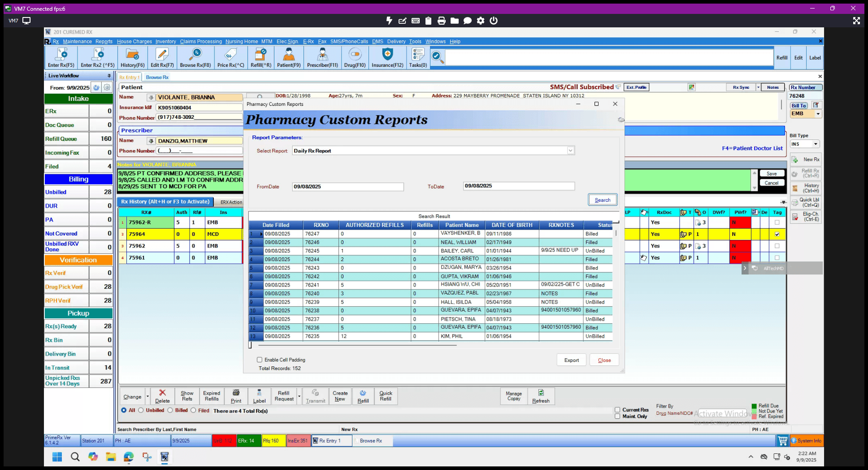
Task: Click the FromDate input field
Action: click(x=348, y=187)
